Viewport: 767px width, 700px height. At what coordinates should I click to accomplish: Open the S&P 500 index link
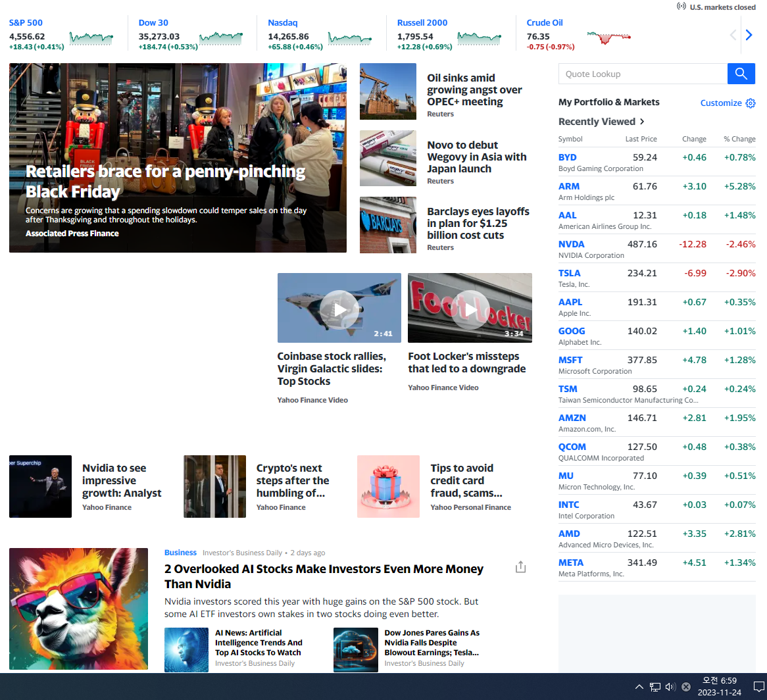click(x=26, y=22)
